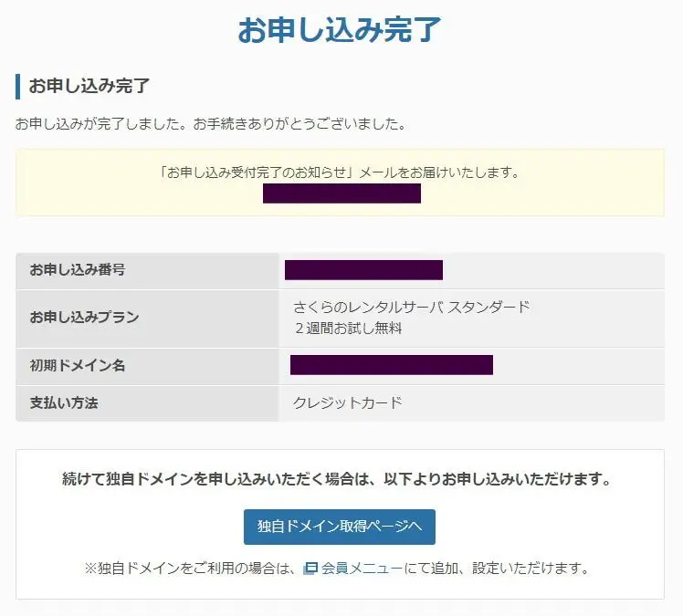Click the クレジットカード payment value

point(348,403)
